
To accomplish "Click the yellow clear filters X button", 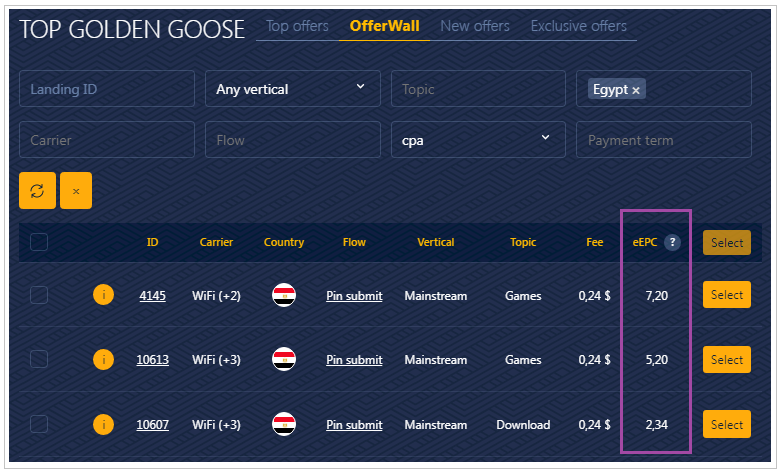I will [76, 191].
